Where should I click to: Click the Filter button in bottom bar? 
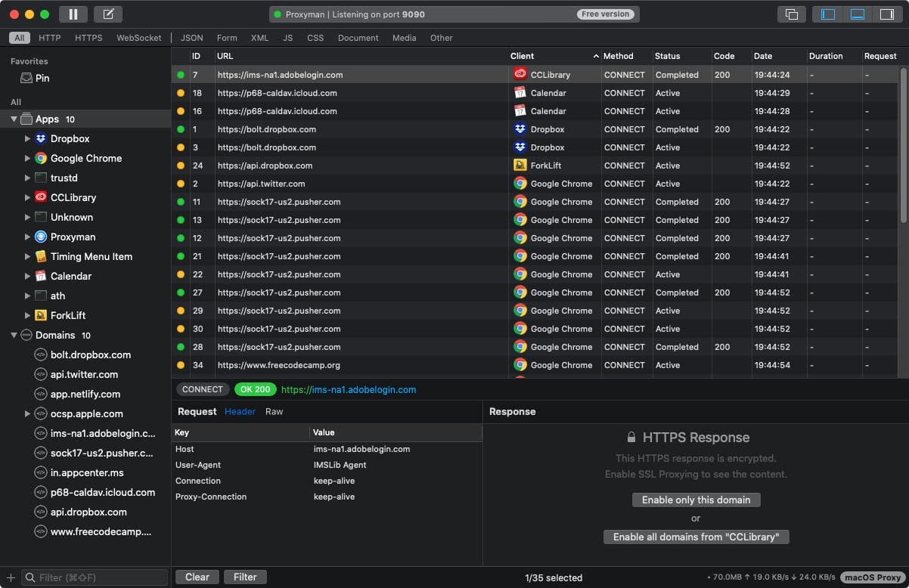[x=245, y=577]
